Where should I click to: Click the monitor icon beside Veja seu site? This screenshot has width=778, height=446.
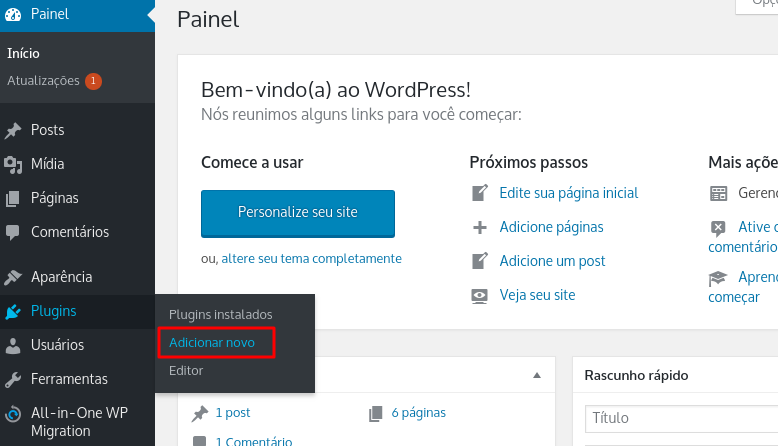pyautogui.click(x=479, y=296)
